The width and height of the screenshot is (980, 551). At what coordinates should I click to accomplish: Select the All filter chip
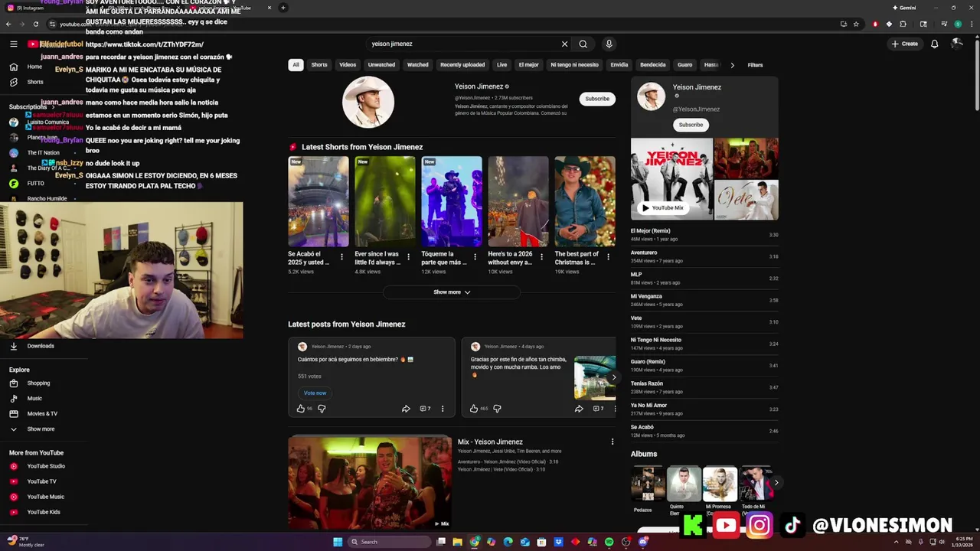click(x=296, y=65)
